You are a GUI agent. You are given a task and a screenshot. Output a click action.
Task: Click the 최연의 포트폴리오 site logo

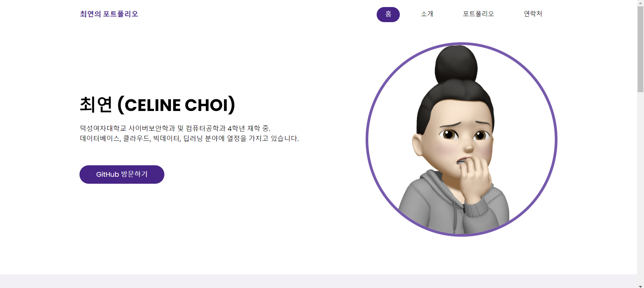tap(109, 14)
